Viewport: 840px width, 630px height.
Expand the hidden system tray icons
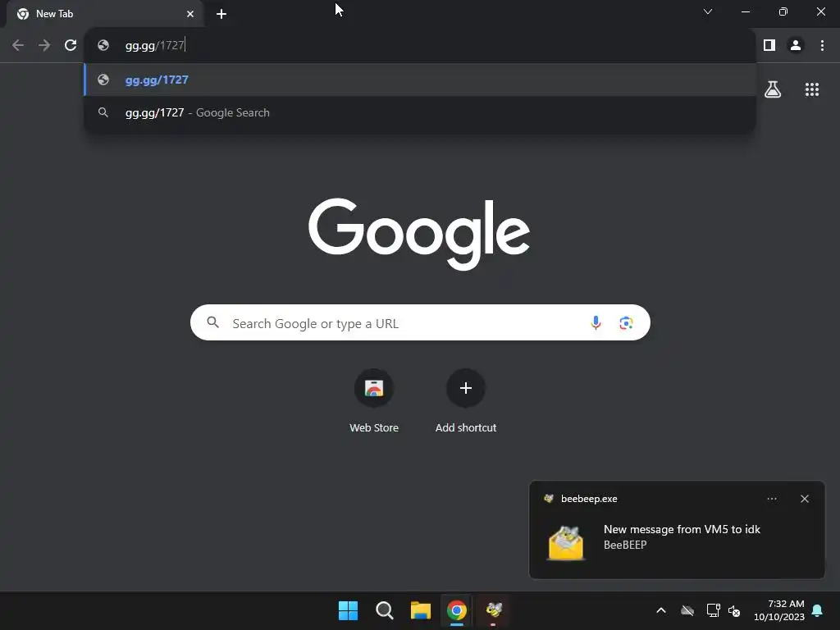[661, 610]
